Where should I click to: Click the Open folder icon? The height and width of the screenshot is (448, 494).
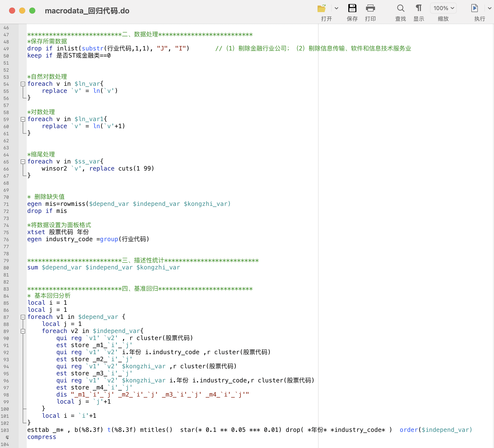(321, 8)
